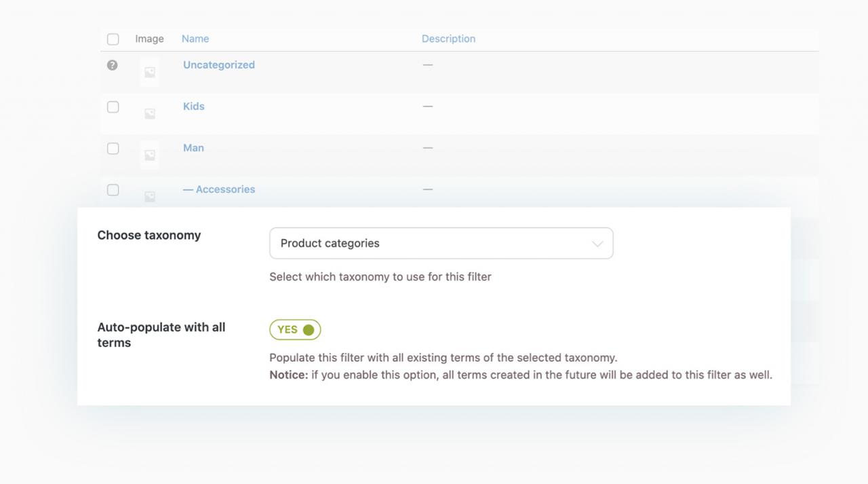This screenshot has height=484, width=868.
Task: Click the Man category image placeholder
Action: tap(150, 155)
